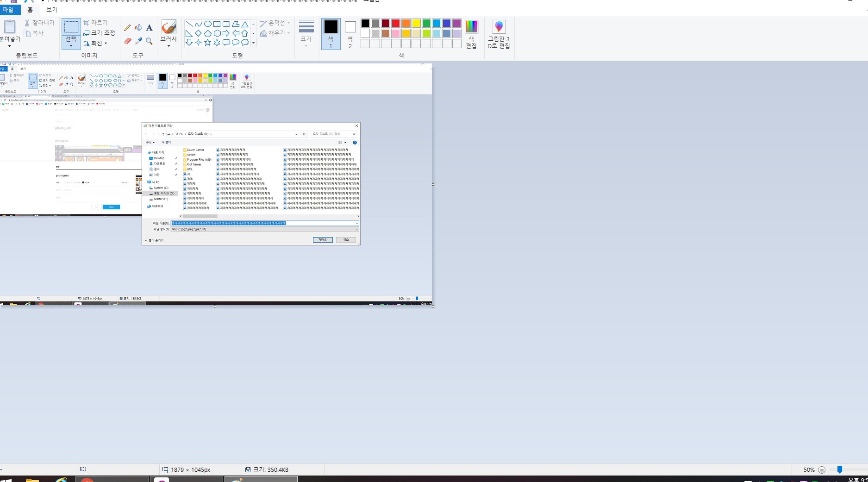Viewport: 868px width, 482px height.
Task: Click the rectangular 선택 selection icon
Action: 71,27
